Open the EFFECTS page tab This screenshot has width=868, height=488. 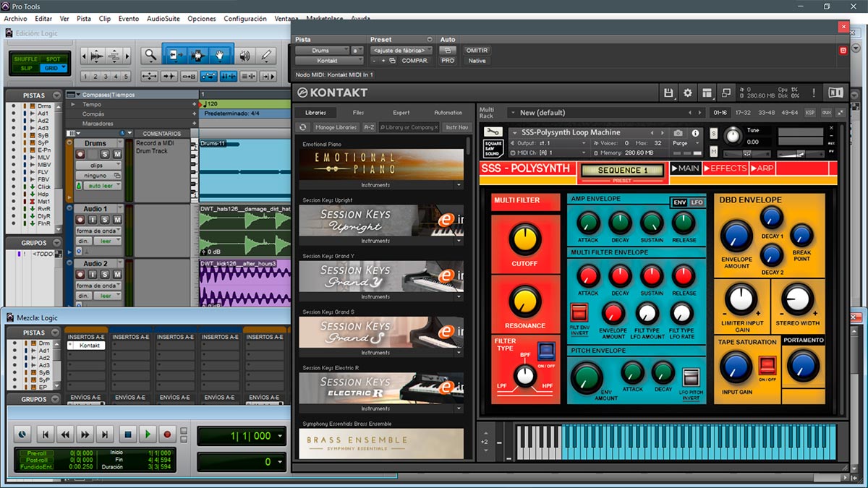coord(726,168)
